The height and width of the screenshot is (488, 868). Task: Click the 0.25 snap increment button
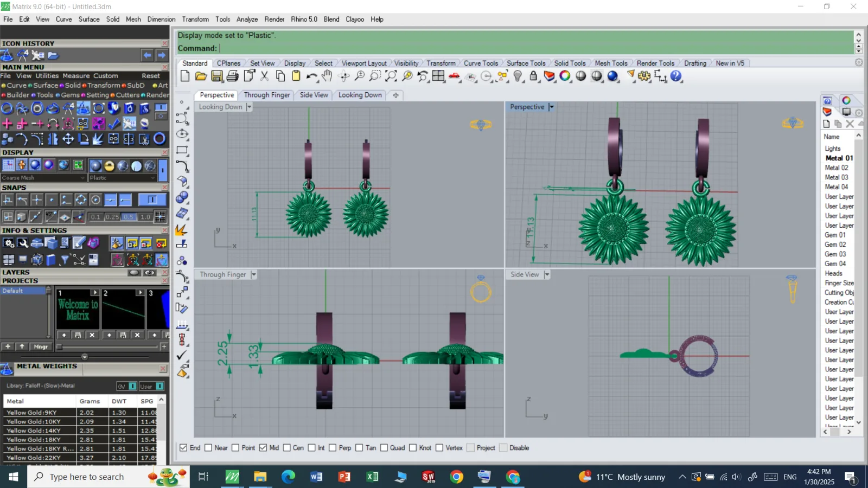coord(112,217)
